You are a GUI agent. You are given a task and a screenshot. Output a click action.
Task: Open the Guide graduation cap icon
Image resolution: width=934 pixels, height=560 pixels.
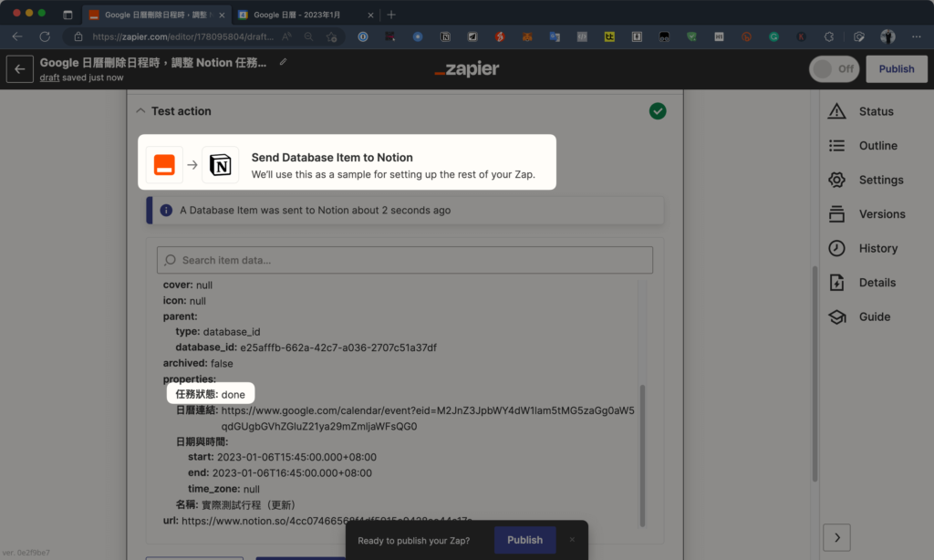837,316
